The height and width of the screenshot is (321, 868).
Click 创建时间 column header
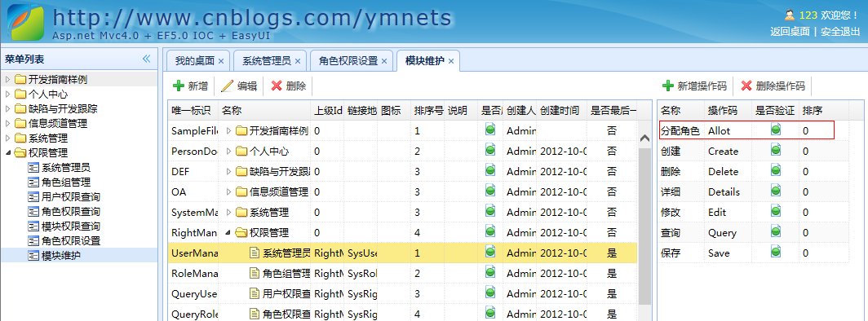click(x=561, y=111)
